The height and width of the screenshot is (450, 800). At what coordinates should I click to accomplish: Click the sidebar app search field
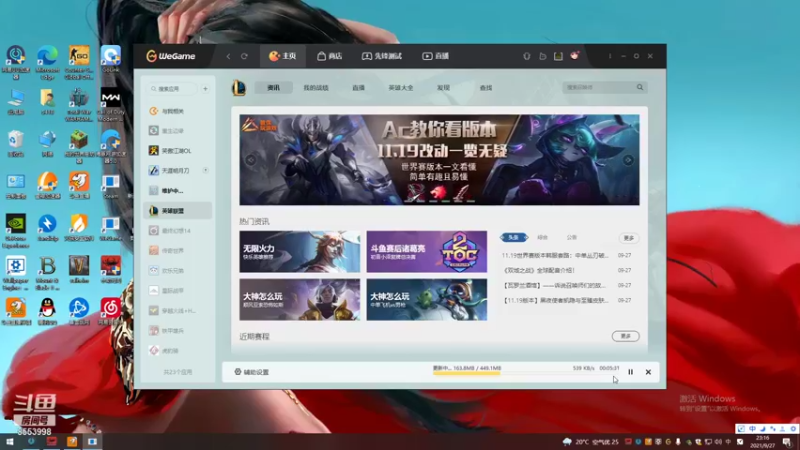tap(172, 89)
